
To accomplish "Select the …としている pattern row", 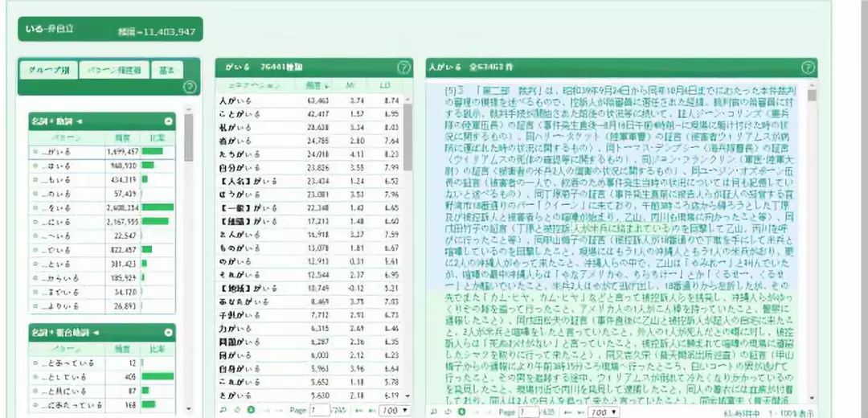I will point(102,377).
